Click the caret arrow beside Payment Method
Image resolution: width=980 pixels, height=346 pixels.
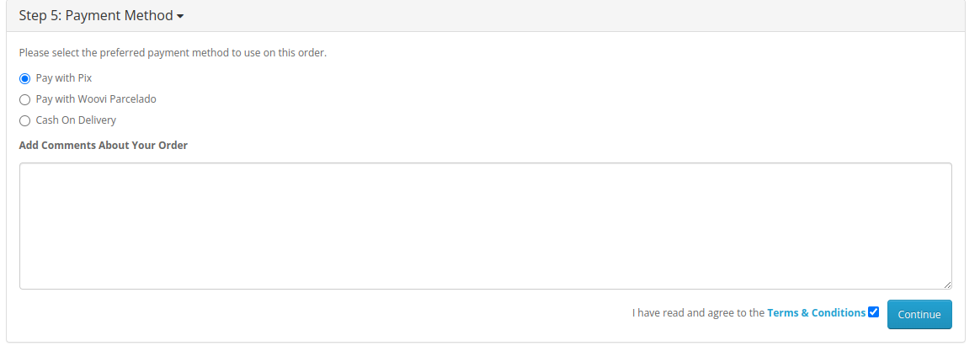point(180,17)
